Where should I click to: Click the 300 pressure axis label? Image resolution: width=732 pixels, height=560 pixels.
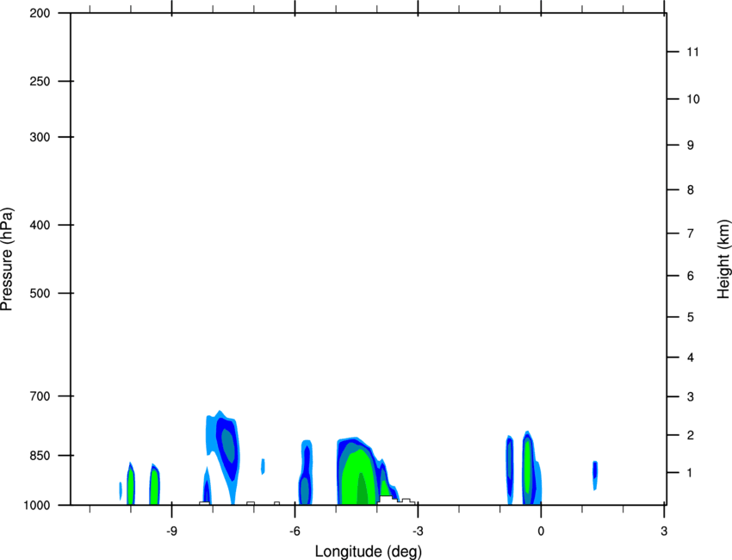coord(40,137)
